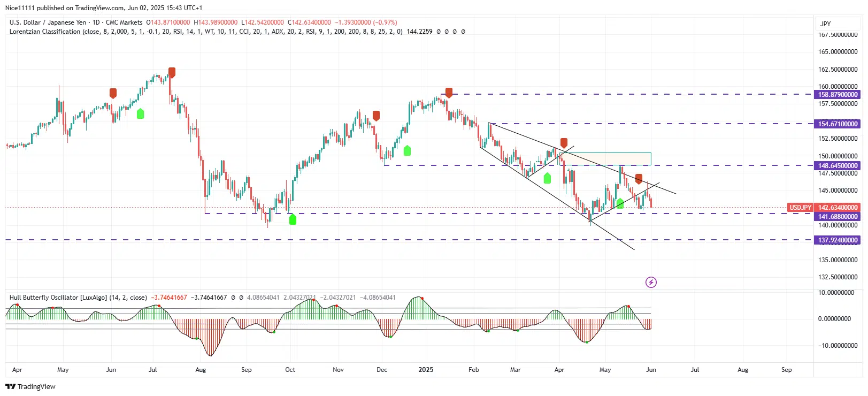Select the red sell marker at the April 2025 trendline cross

click(564, 143)
